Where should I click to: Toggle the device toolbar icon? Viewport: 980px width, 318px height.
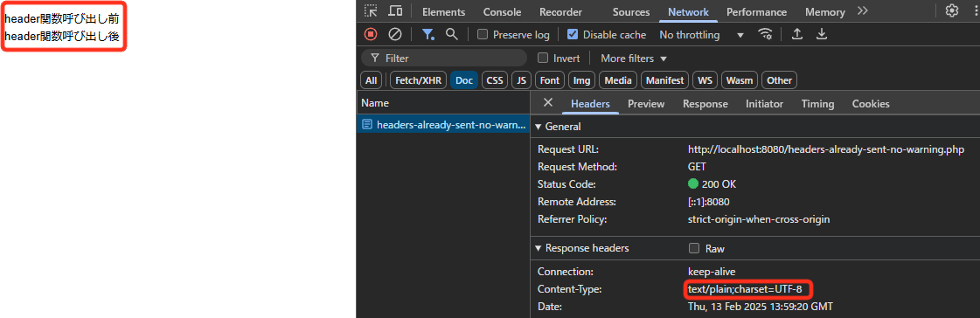click(395, 11)
